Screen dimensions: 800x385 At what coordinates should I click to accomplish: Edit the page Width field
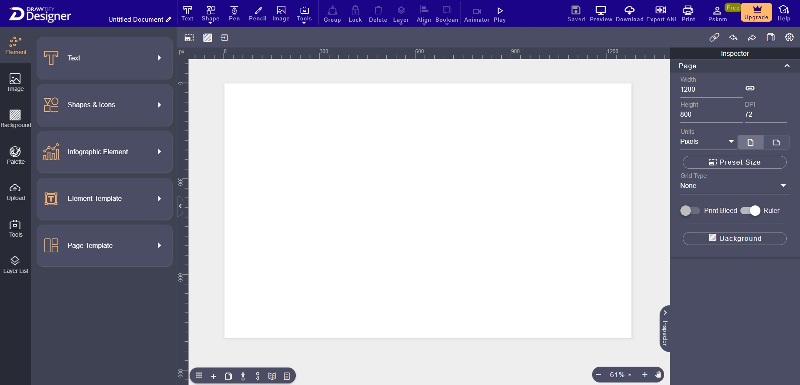(711, 89)
